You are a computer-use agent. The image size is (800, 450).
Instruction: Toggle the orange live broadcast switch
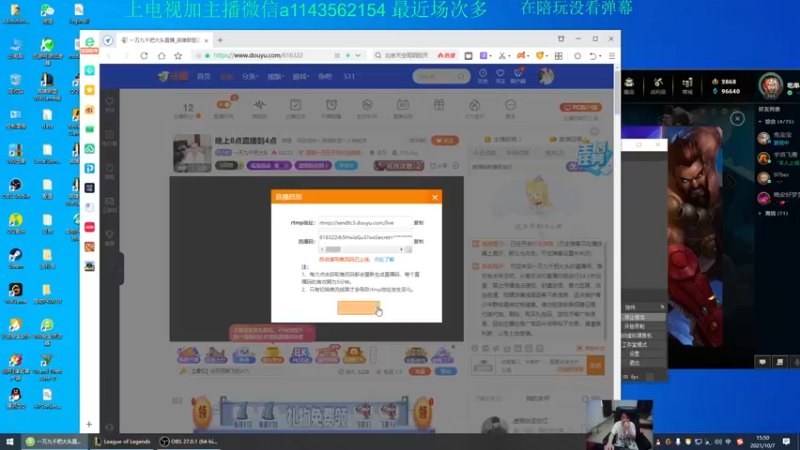pos(223,105)
